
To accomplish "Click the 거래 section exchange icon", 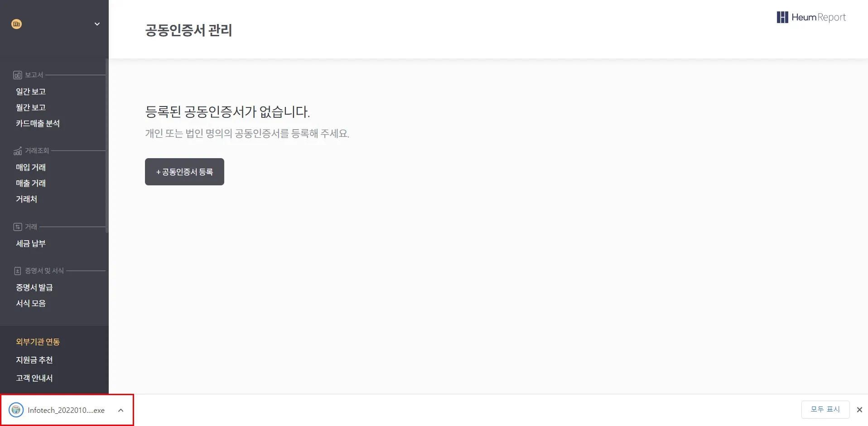I will [18, 227].
